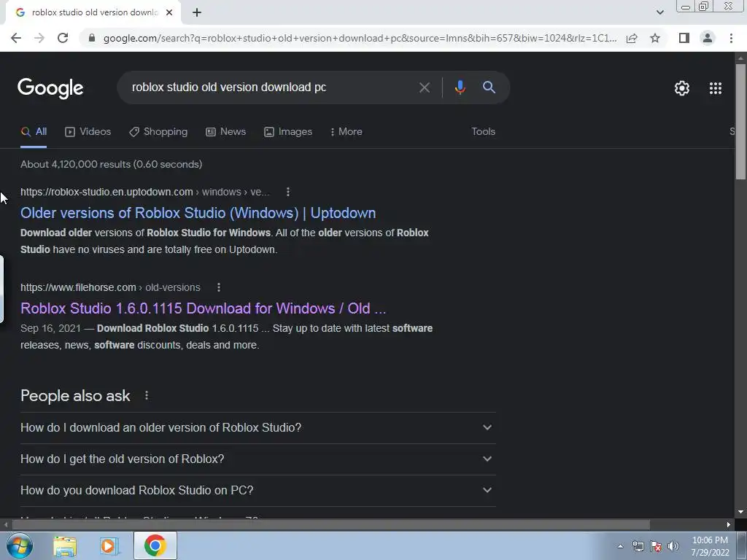Click the scroll right arrow
This screenshot has width=747, height=560.
(x=729, y=525)
